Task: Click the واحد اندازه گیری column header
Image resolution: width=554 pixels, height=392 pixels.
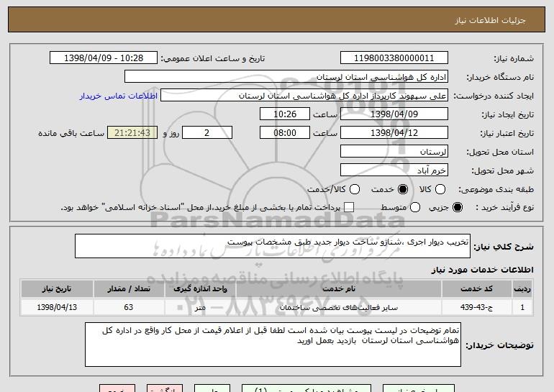Action: click(200, 289)
